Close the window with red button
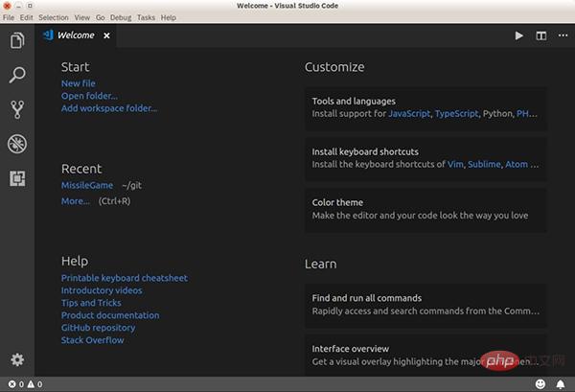Image resolution: width=575 pixels, height=392 pixels. click(7, 6)
